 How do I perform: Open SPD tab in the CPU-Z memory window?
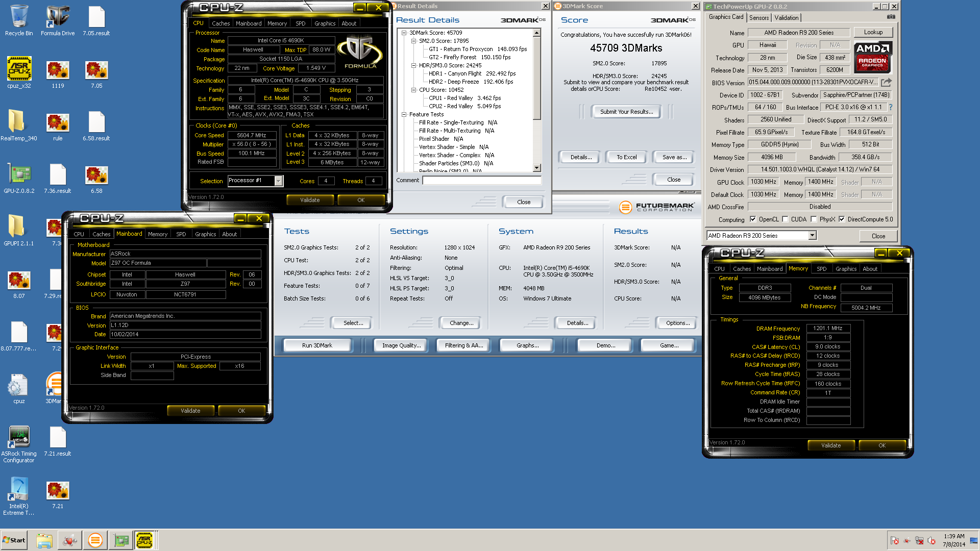pos(821,269)
